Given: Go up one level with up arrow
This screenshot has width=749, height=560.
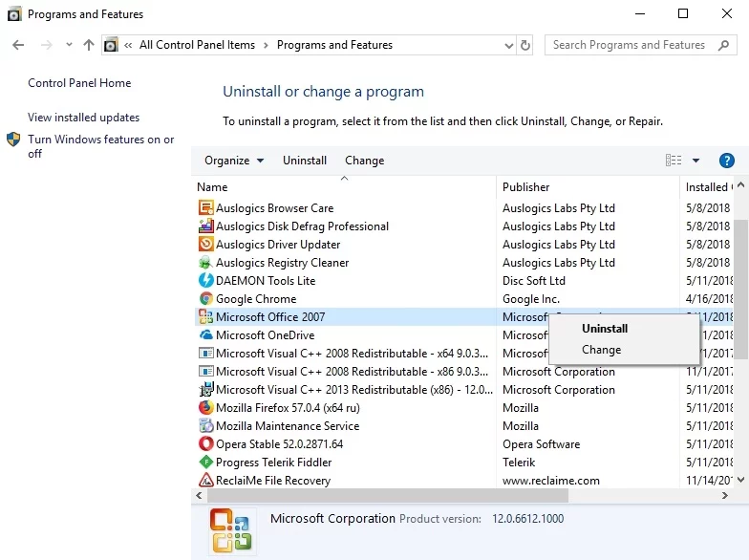Looking at the screenshot, I should click(x=89, y=45).
